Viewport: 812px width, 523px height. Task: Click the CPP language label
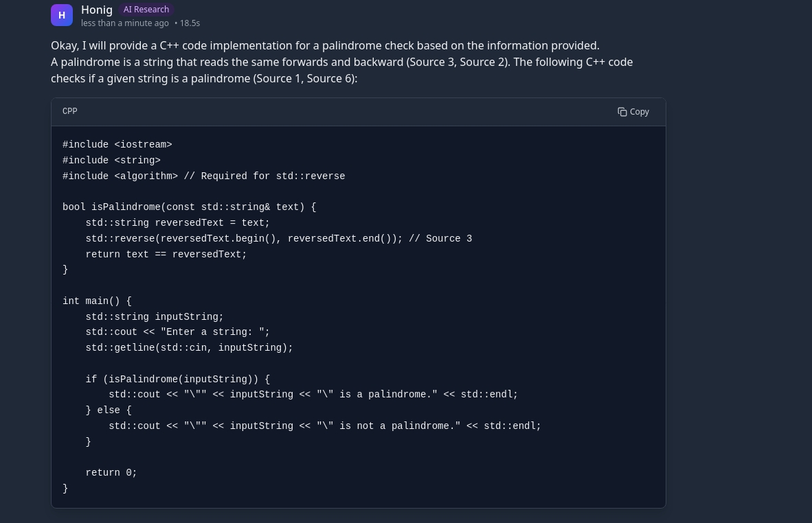[70, 111]
